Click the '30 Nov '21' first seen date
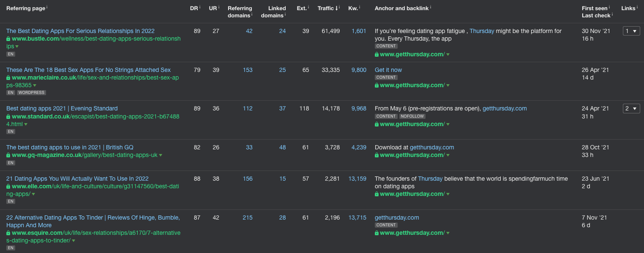Viewport: 644px width, 253px height. 595,31
